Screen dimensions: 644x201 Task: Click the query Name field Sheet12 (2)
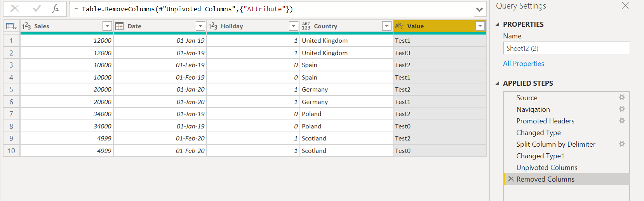coord(566,48)
